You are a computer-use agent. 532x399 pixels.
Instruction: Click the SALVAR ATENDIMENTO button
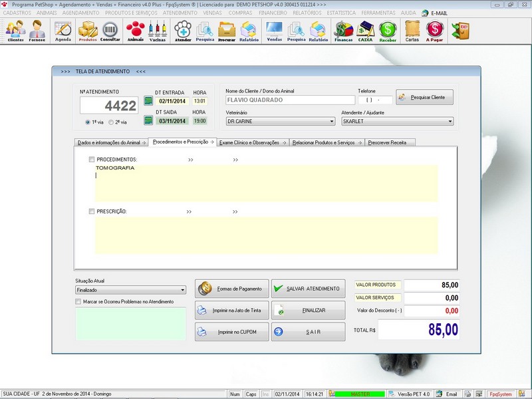310,289
